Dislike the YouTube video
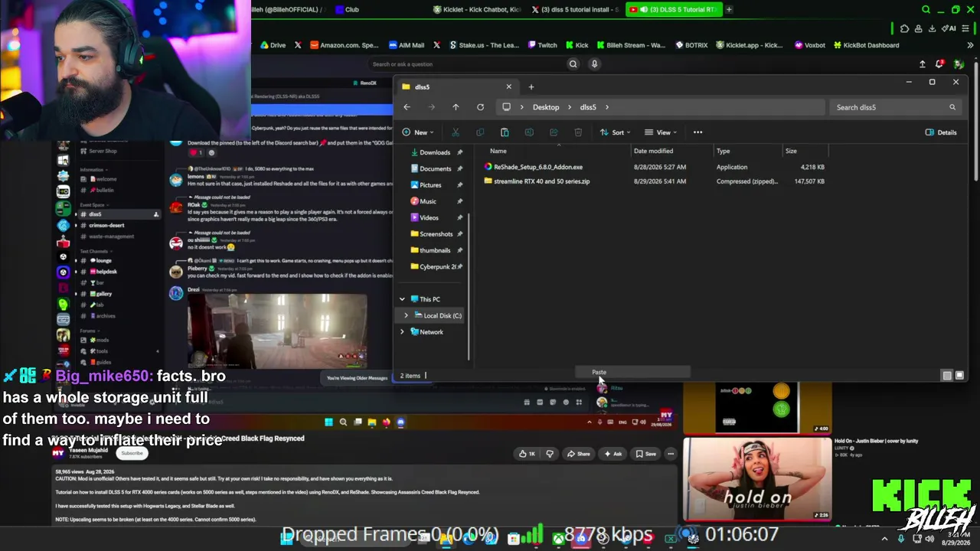Screen dimensions: 980x551 549,454
